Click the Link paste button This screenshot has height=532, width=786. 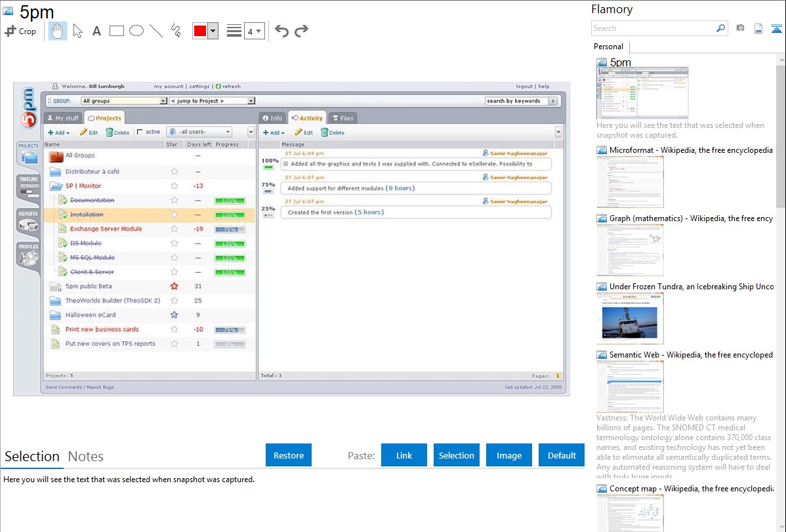404,455
